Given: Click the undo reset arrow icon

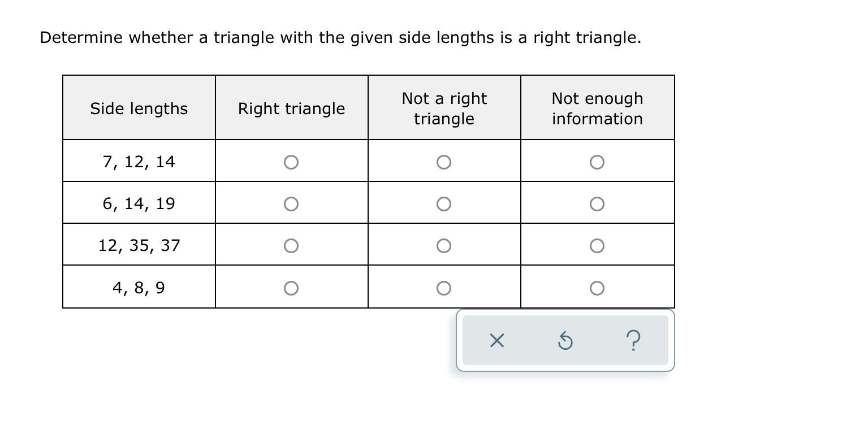Looking at the screenshot, I should tap(565, 341).
